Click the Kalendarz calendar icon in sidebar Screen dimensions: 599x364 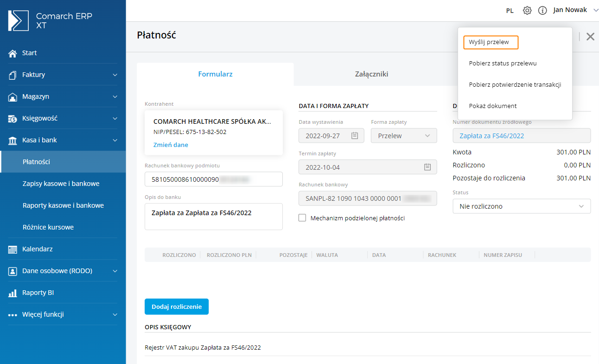coord(13,249)
